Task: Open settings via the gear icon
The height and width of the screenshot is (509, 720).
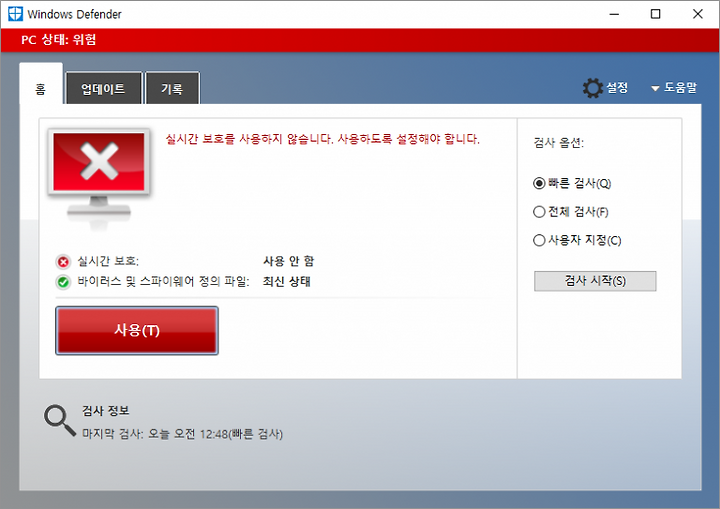Action: 592,88
